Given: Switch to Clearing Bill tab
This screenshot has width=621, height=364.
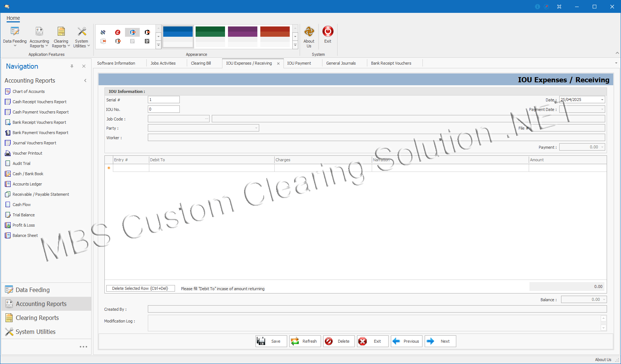Looking at the screenshot, I should coord(201,63).
